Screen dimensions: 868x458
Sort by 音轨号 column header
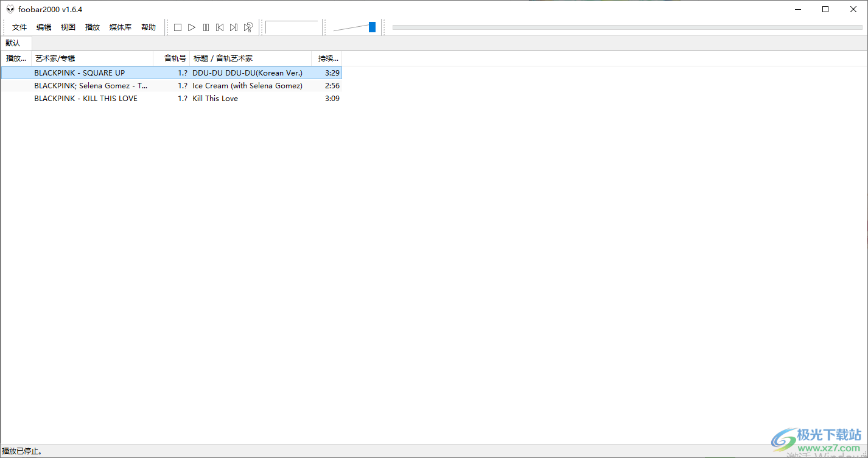172,58
